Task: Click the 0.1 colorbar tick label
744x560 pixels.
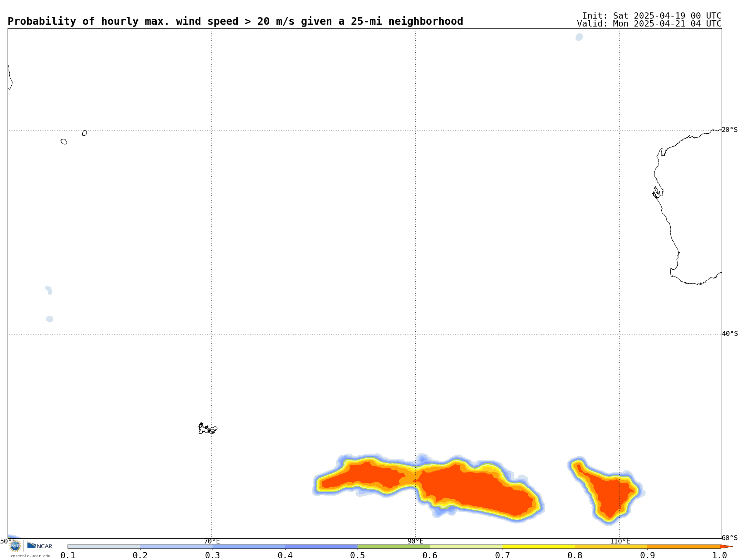Action: [68, 556]
